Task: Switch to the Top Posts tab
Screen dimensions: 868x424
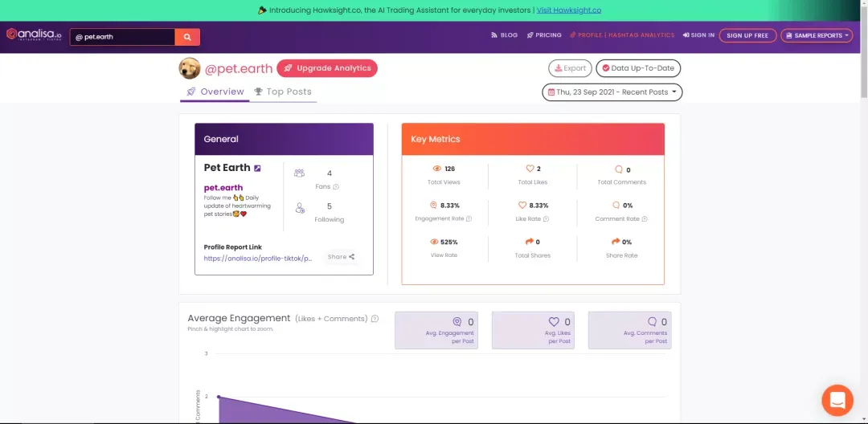Action: pyautogui.click(x=283, y=92)
